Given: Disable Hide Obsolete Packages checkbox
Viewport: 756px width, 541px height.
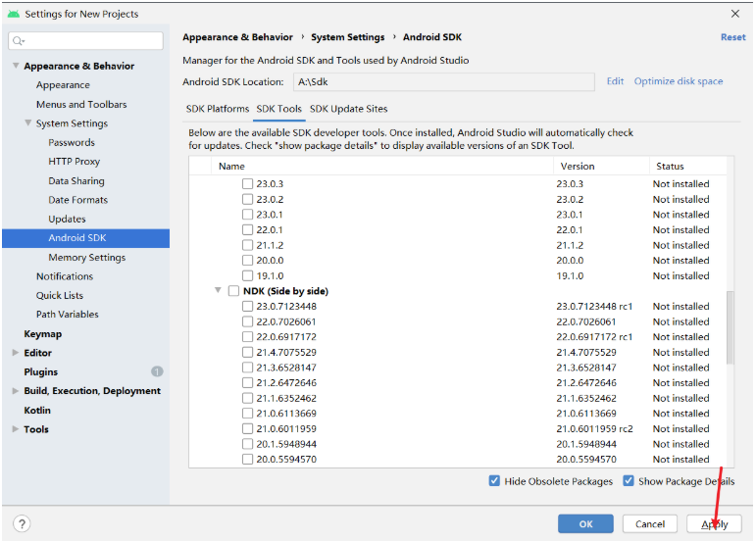Looking at the screenshot, I should 494,481.
